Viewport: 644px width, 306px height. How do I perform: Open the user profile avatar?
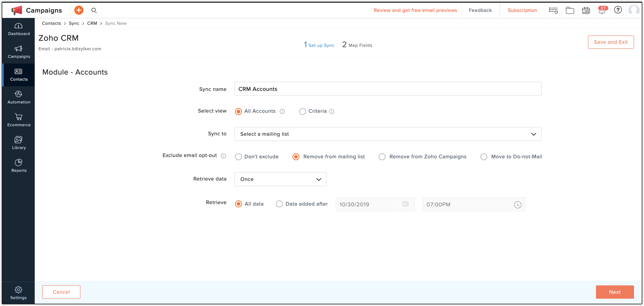point(634,10)
